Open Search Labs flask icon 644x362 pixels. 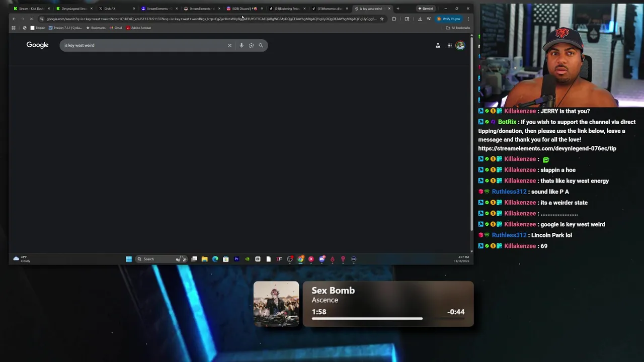coord(438,45)
